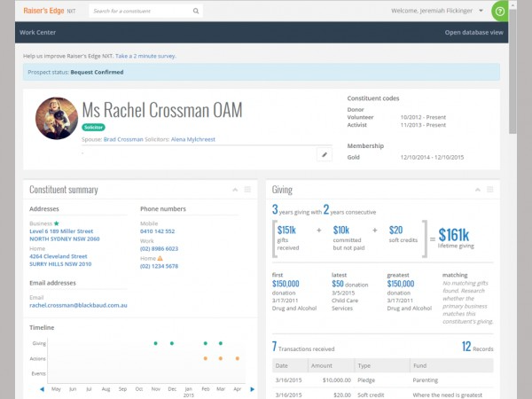Click the orange Actions dot in April
The width and height of the screenshot is (532, 399).
(x=238, y=358)
